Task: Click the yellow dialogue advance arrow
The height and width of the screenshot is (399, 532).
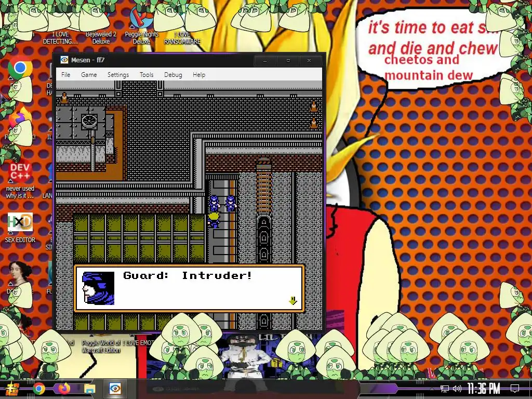Action: 293,301
